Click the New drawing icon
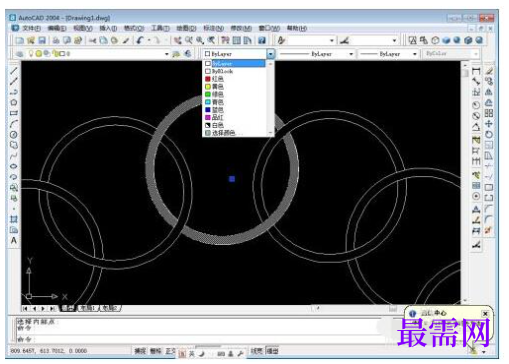Image resolution: width=509 pixels, height=364 pixels. (20, 40)
